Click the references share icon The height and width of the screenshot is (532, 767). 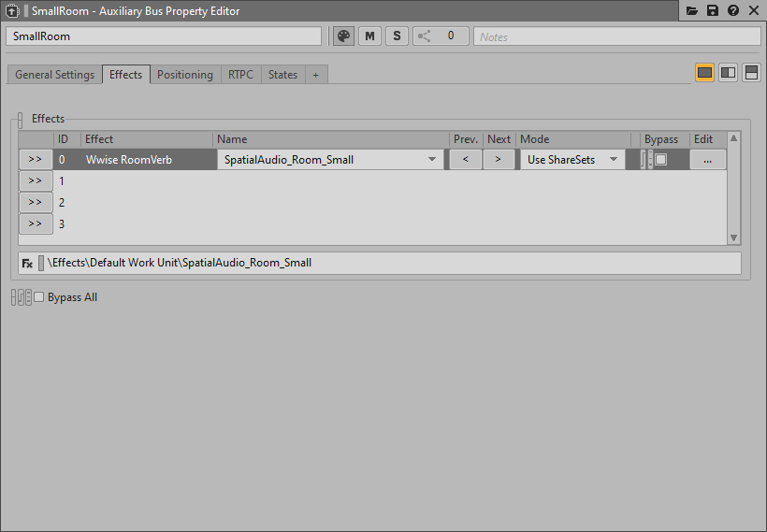coord(426,36)
